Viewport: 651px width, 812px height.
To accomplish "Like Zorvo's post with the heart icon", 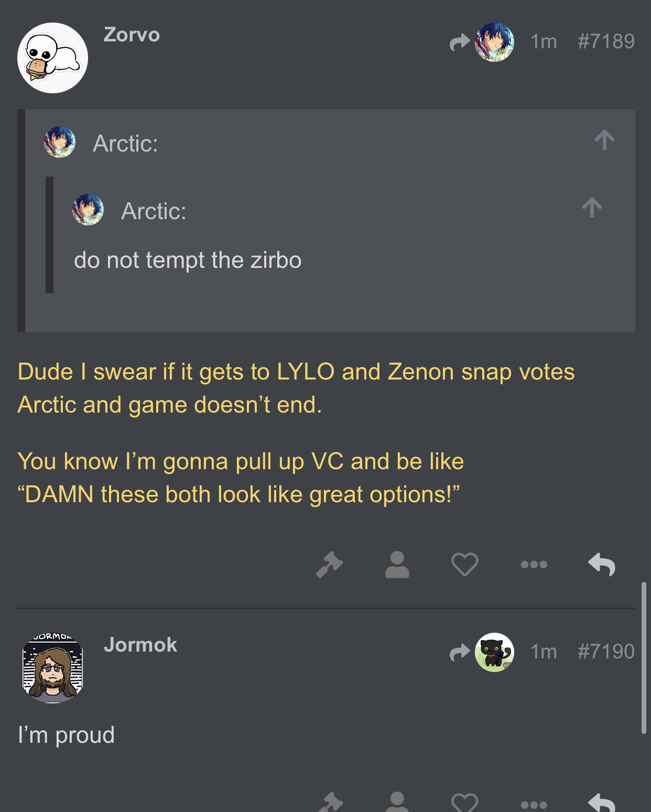I will 464,565.
